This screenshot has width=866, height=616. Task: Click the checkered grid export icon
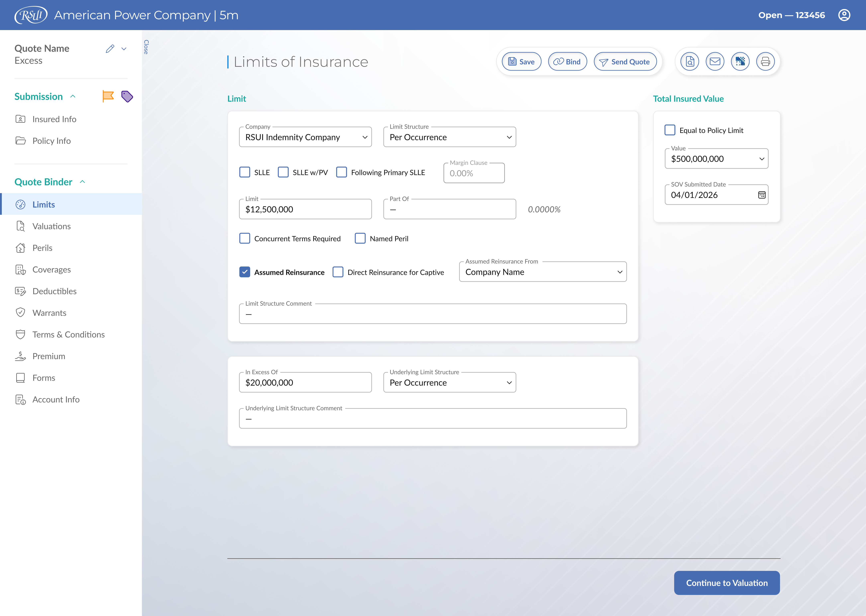(740, 61)
